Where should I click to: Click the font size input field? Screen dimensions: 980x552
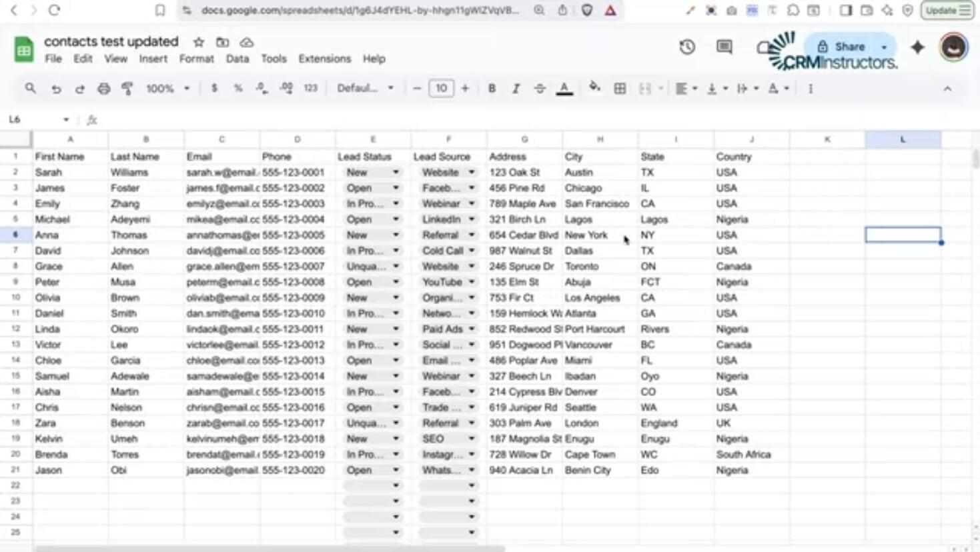point(441,89)
